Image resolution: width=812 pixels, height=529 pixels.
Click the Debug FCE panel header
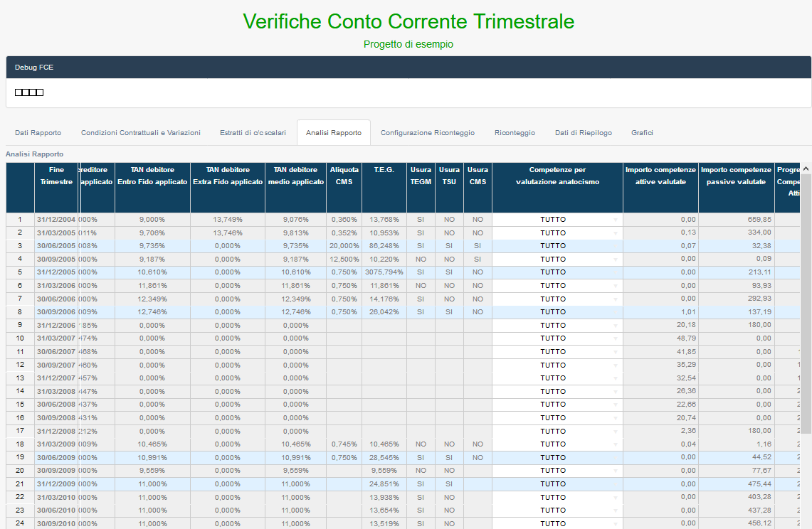[408, 68]
